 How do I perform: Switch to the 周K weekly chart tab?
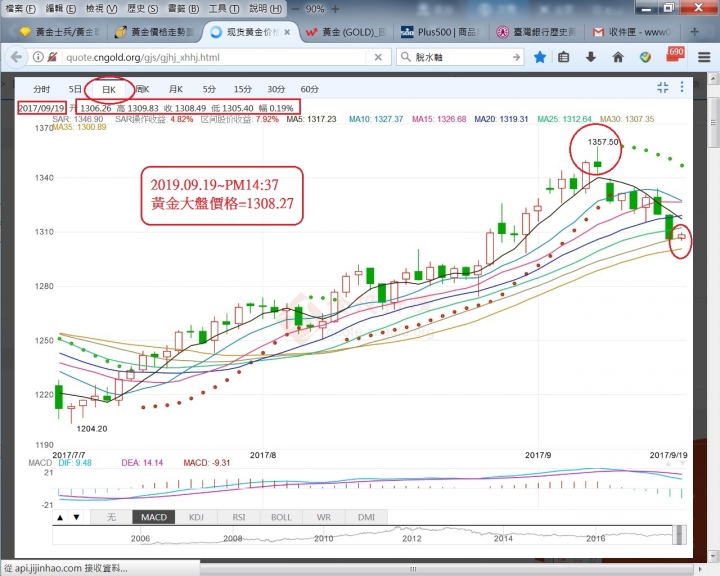pyautogui.click(x=141, y=89)
